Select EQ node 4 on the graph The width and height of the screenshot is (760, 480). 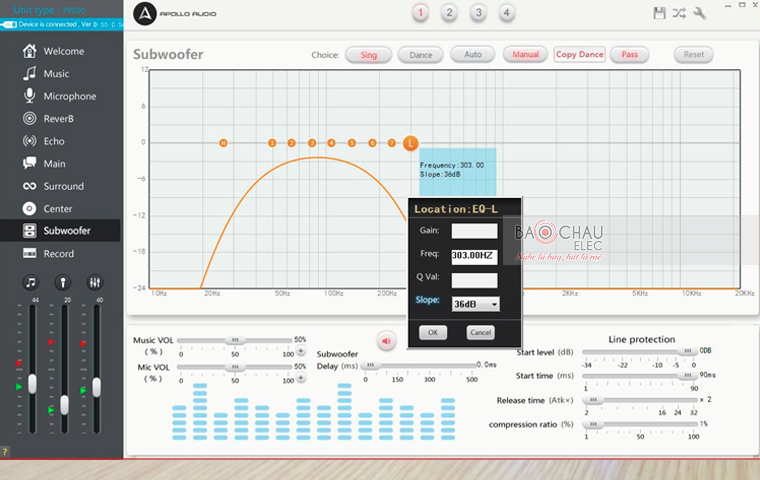pyautogui.click(x=332, y=143)
